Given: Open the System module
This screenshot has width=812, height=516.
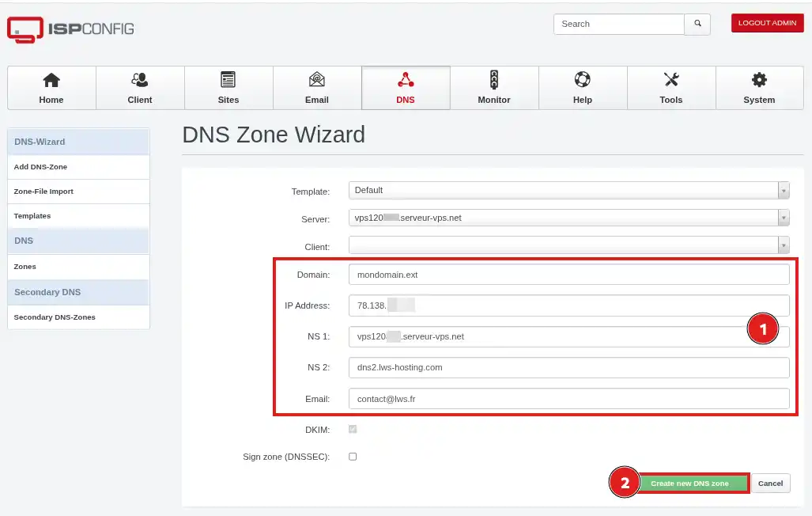Looking at the screenshot, I should (760, 88).
